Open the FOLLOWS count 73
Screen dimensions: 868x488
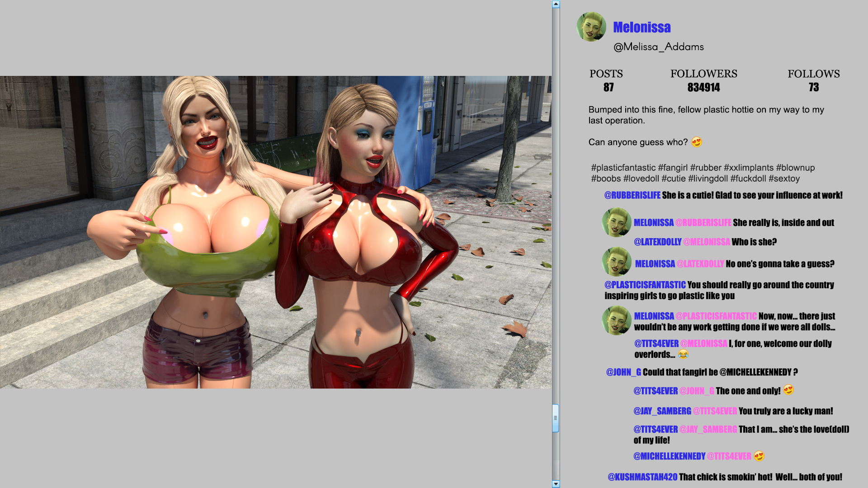814,87
